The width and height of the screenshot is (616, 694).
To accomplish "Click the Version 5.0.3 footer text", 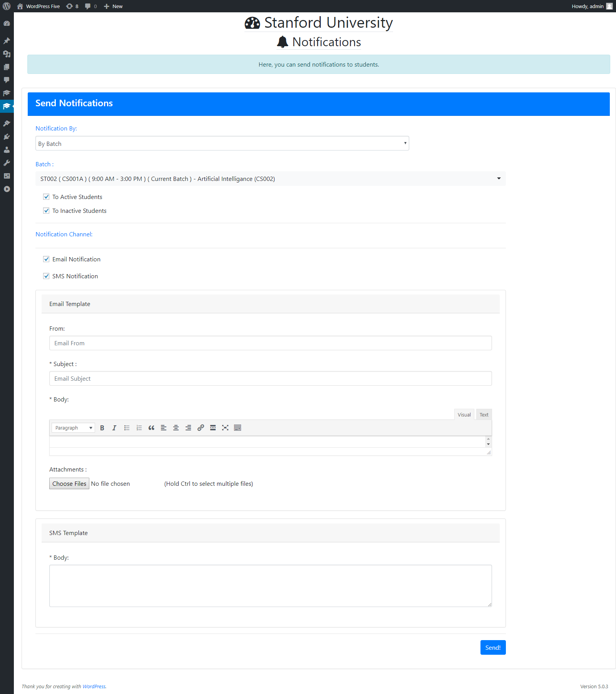I will tap(594, 686).
